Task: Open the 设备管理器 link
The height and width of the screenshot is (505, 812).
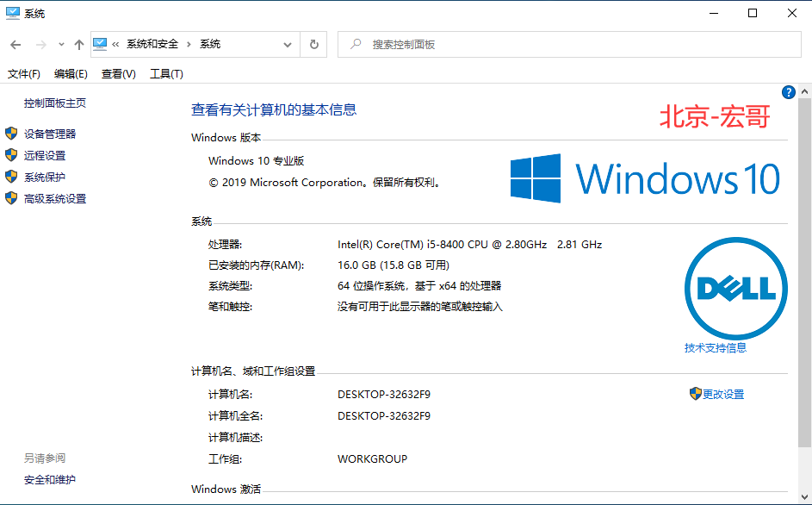Action: [50, 134]
